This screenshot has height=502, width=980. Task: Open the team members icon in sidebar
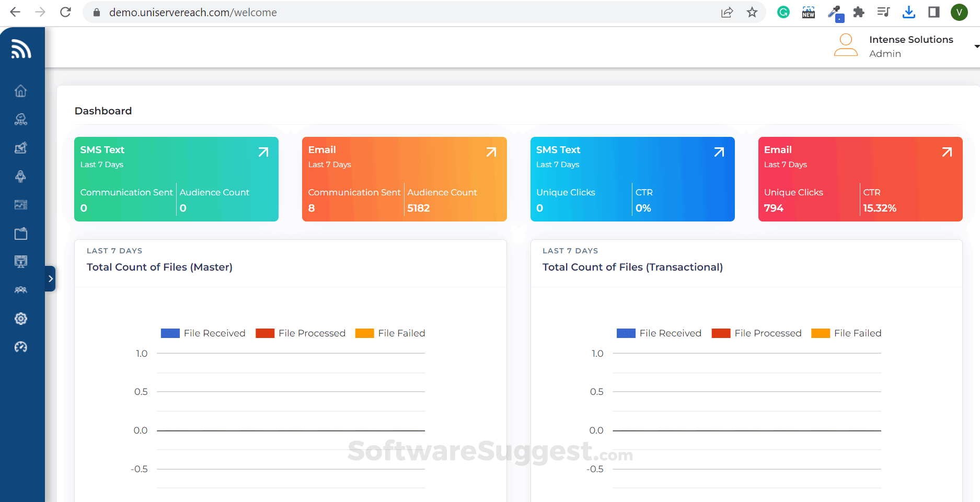pyautogui.click(x=21, y=290)
